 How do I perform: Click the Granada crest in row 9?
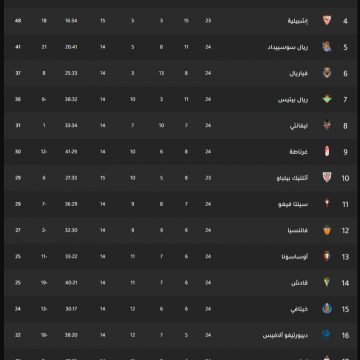click(x=327, y=152)
